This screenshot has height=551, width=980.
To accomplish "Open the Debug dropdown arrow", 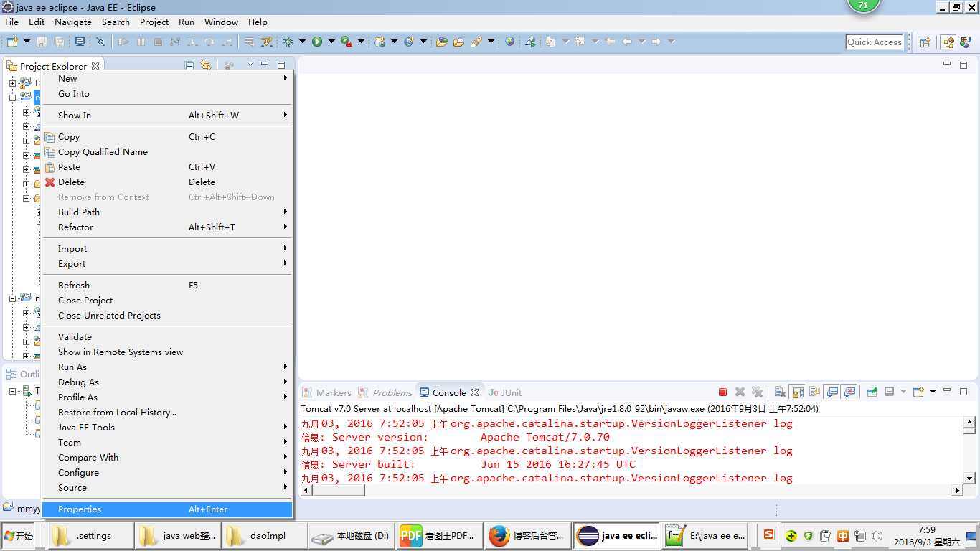I will tap(302, 42).
